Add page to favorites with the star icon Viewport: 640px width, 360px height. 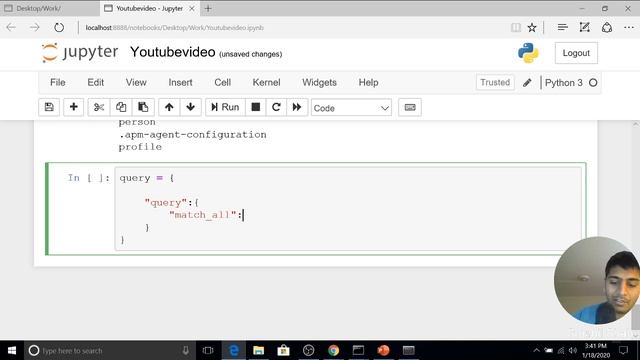point(531,27)
